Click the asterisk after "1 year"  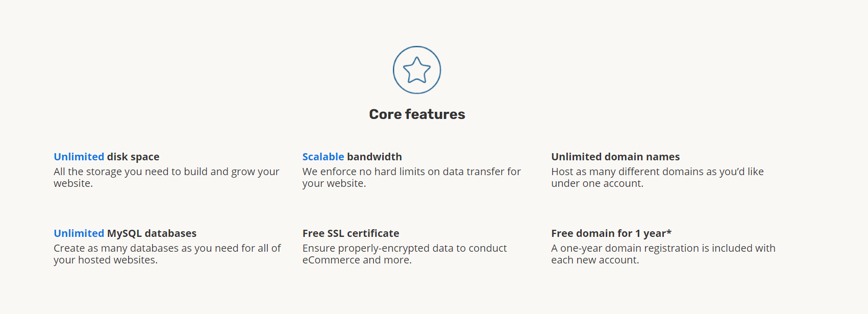669,232
